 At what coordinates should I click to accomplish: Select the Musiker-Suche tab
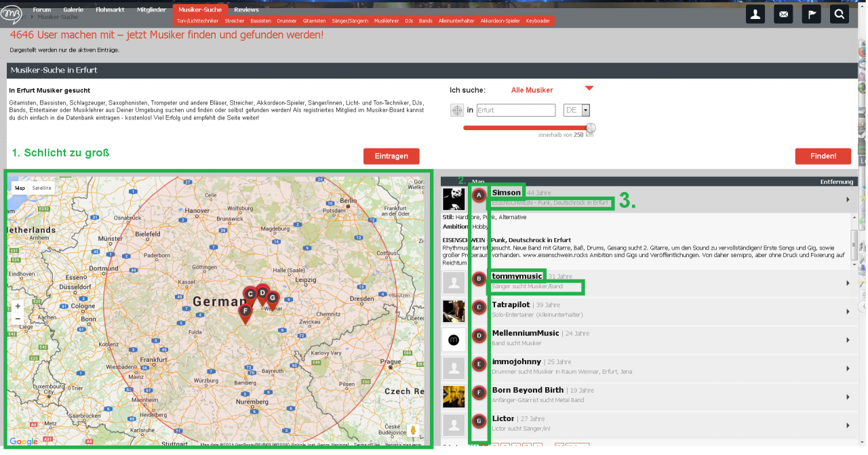coord(200,9)
